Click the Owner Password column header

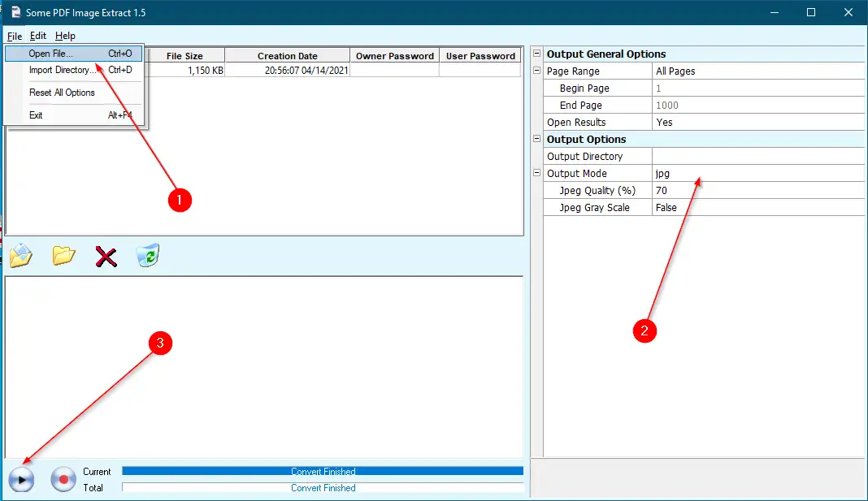395,56
